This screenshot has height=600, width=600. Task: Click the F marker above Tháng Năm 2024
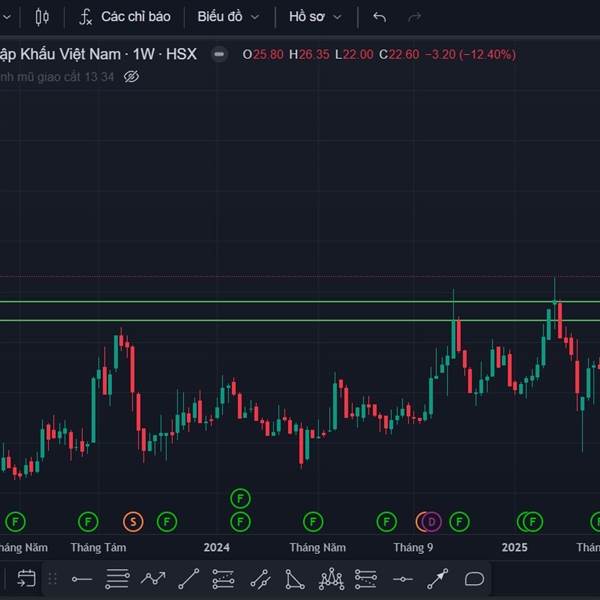pyautogui.click(x=313, y=522)
